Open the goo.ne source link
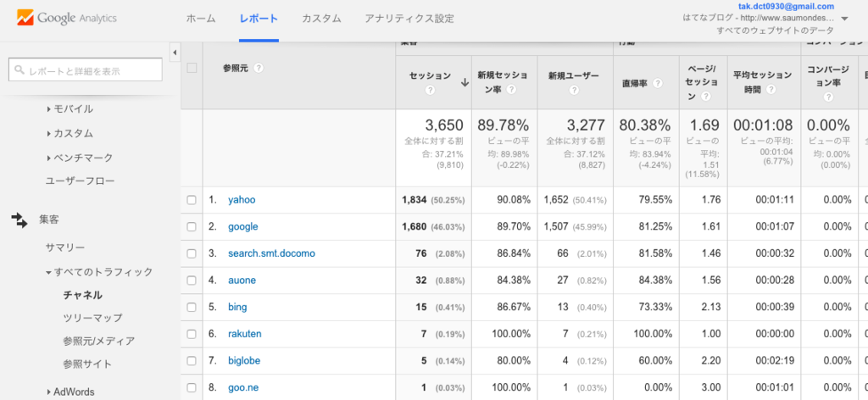This screenshot has height=400, width=868. pyautogui.click(x=243, y=388)
